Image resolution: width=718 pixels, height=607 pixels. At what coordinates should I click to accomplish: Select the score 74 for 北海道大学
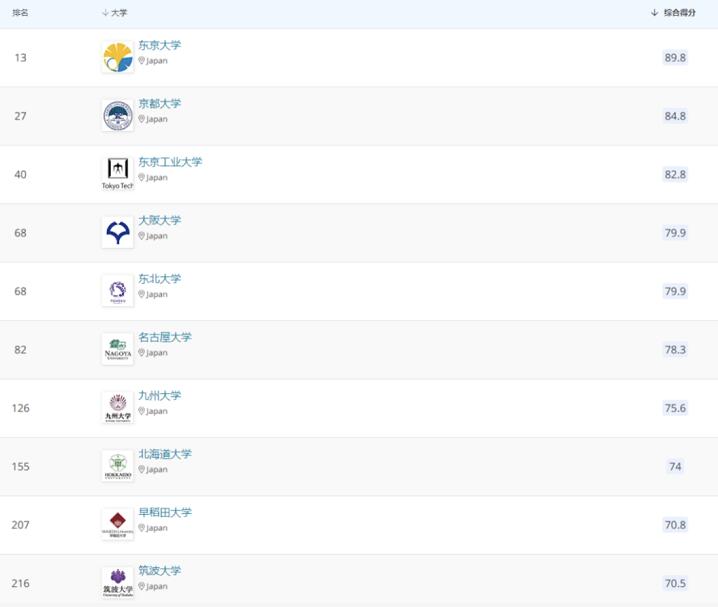(x=675, y=466)
